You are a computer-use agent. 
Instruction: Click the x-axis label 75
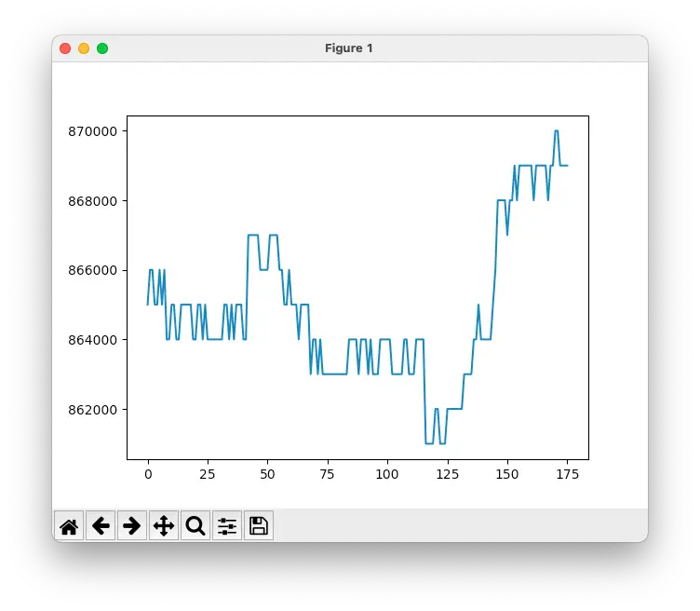pos(328,474)
